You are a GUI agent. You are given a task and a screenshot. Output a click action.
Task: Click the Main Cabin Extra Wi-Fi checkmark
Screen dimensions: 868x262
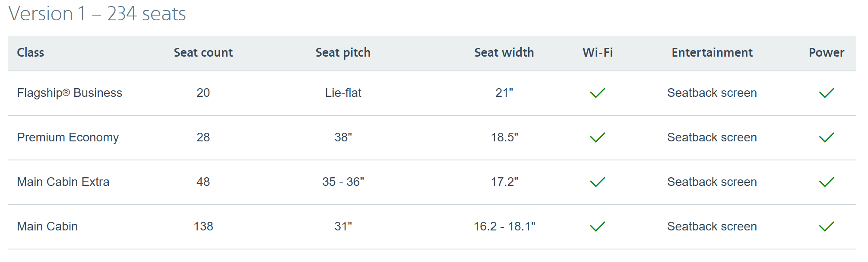(x=598, y=182)
